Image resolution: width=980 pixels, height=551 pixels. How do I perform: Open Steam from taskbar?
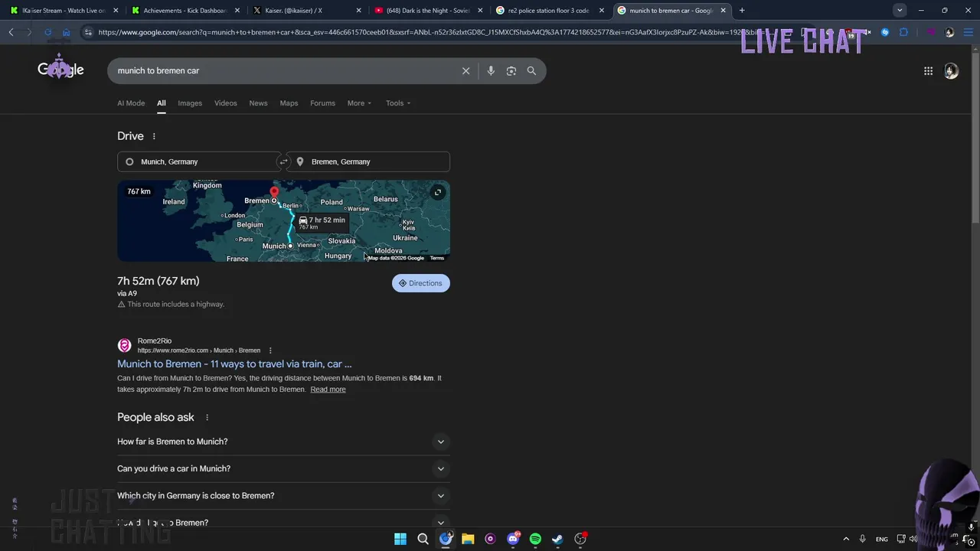click(x=557, y=539)
